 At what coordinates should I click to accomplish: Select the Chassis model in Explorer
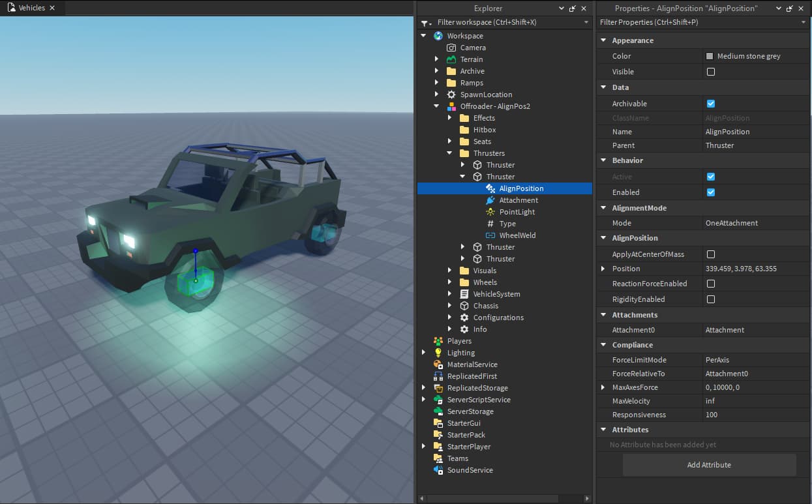coord(485,306)
